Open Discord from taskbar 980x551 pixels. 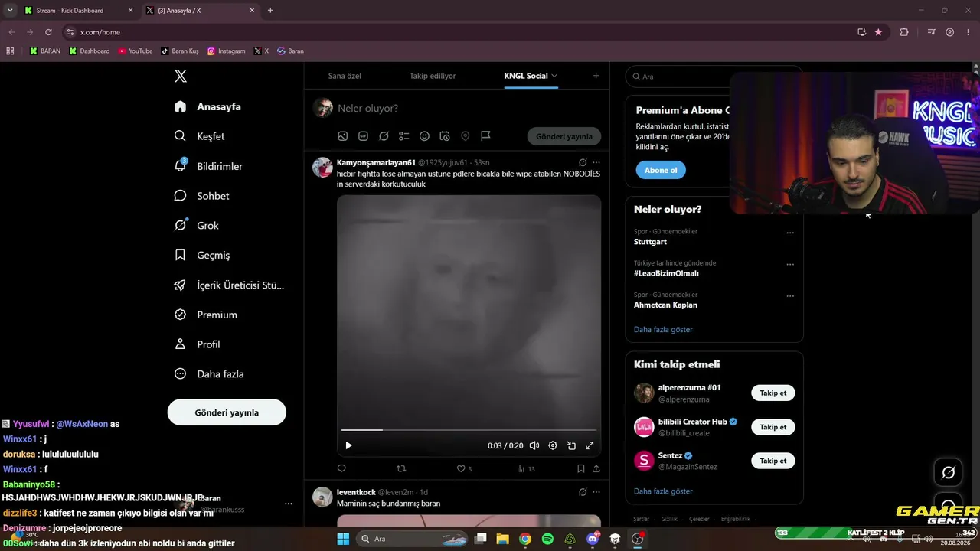click(x=593, y=539)
